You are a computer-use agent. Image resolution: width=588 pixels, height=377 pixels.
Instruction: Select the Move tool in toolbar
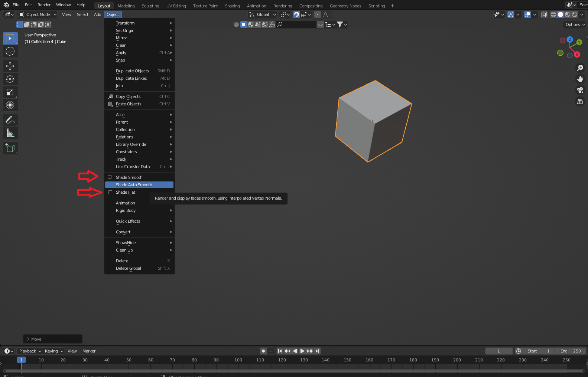click(x=10, y=66)
